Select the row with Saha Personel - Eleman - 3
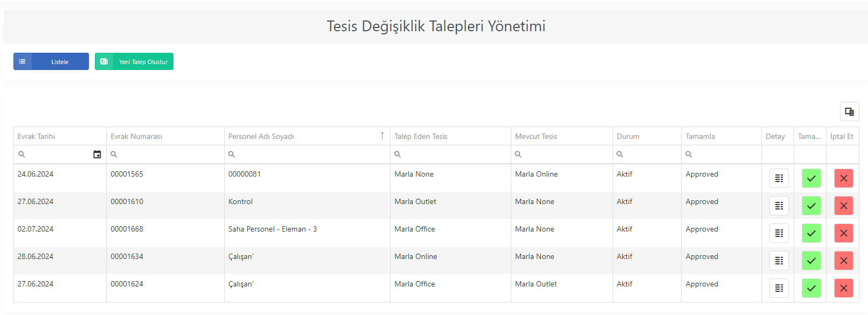Image resolution: width=868 pixels, height=315 pixels. coord(436,233)
